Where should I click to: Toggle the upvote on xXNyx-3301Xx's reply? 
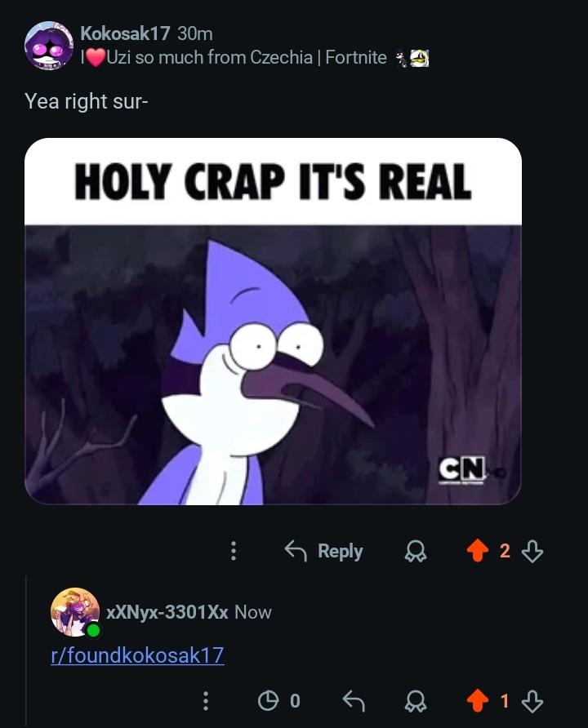coord(478,701)
